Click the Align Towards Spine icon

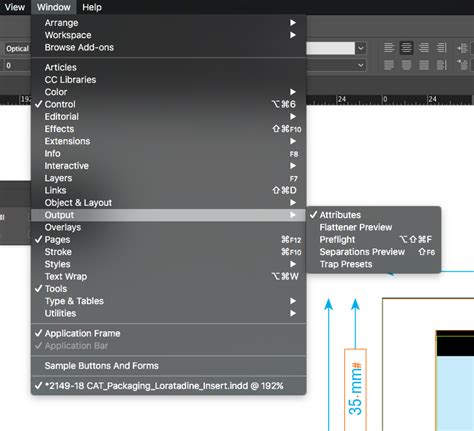tap(442, 47)
